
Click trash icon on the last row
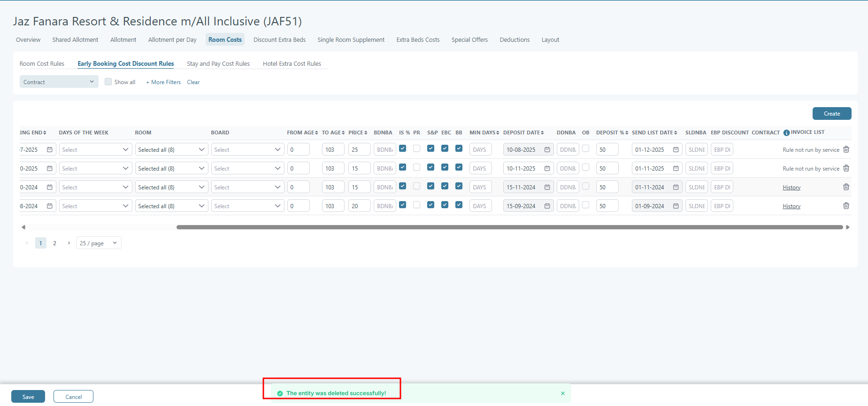846,206
